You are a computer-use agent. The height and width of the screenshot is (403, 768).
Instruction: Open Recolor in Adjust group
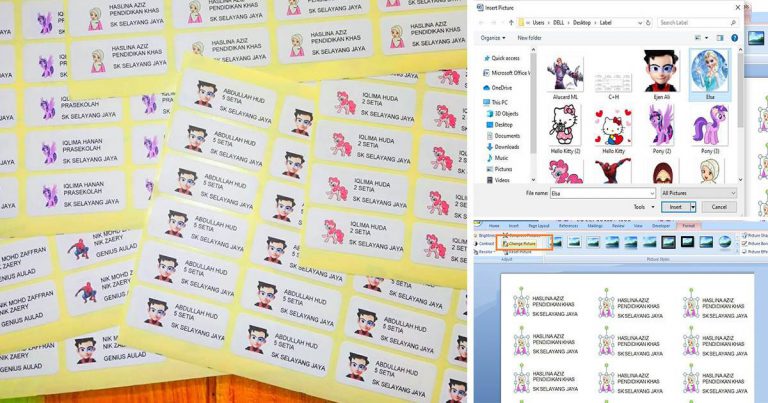pos(484,251)
